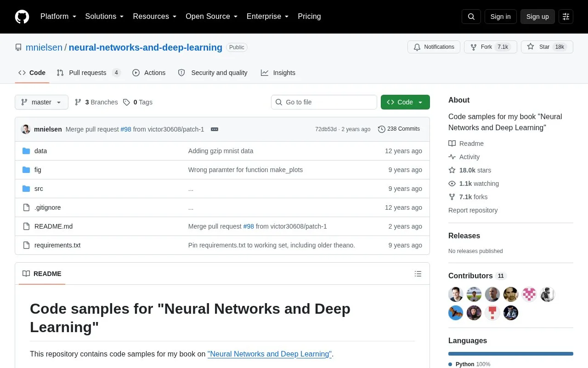Open the README outline list icon

point(418,274)
